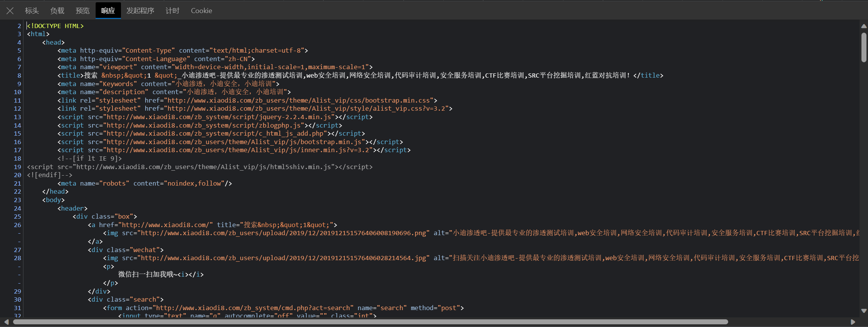Click the title tag line text
The width and height of the screenshot is (868, 327).
click(x=360, y=75)
